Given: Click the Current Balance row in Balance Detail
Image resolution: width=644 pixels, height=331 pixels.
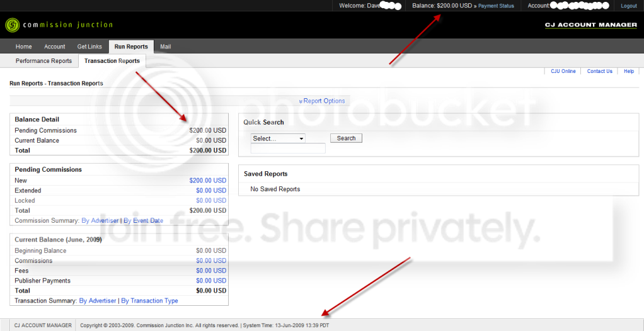Looking at the screenshot, I should pos(119,140).
